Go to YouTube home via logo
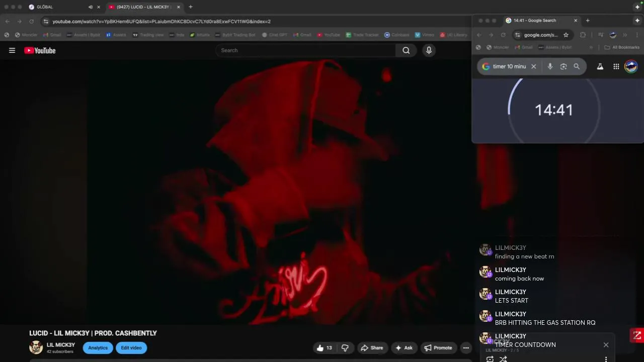This screenshot has width=644, height=362. tap(40, 50)
